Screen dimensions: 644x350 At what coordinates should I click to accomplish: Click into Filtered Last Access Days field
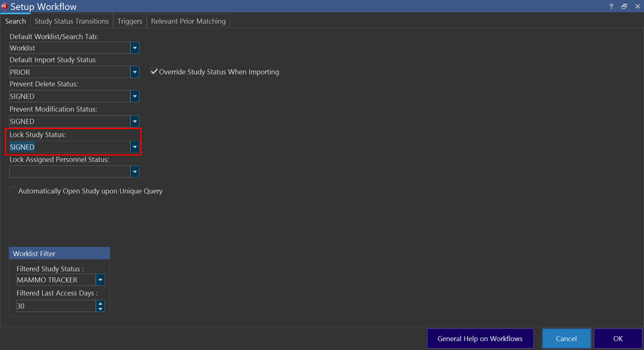(55, 306)
